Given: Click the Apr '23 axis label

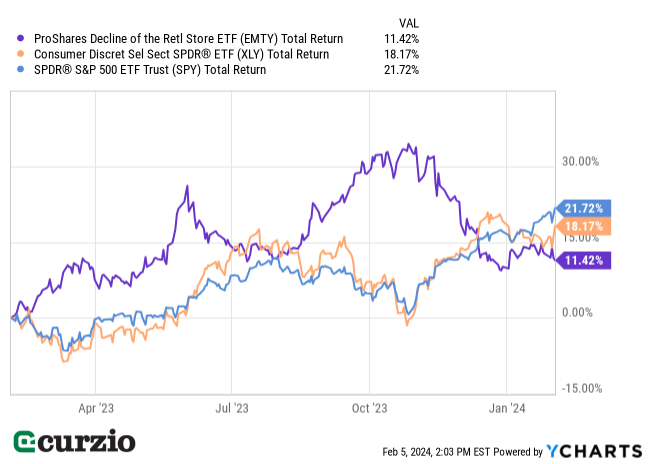Looking at the screenshot, I should click(x=95, y=408).
